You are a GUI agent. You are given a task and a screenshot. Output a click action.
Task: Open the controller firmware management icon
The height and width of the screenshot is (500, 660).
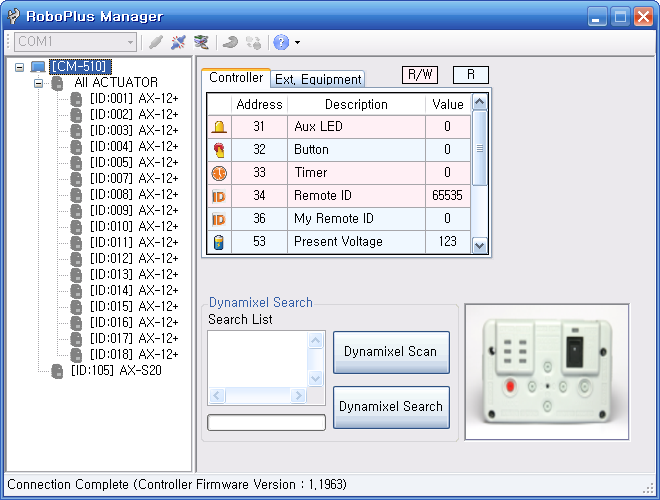pyautogui.click(x=201, y=42)
